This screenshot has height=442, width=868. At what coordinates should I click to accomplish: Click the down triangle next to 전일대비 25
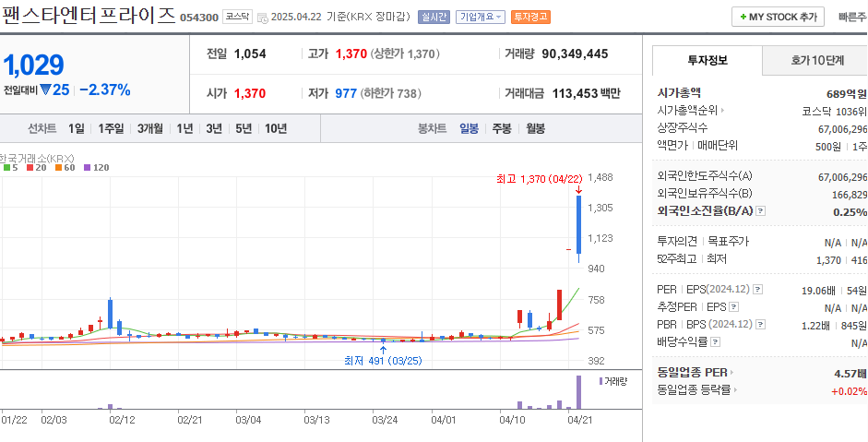[x=45, y=90]
